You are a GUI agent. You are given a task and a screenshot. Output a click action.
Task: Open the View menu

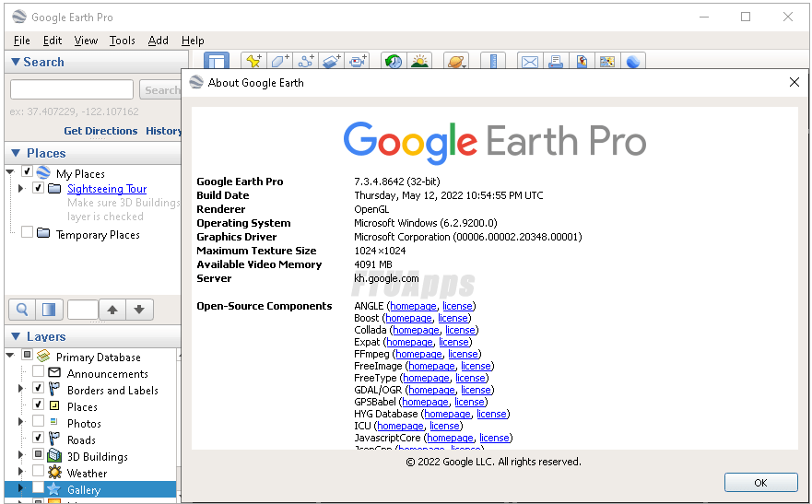point(86,41)
